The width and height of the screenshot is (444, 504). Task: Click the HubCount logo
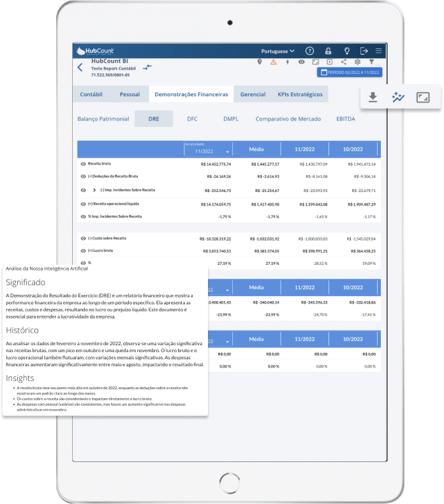[x=95, y=51]
